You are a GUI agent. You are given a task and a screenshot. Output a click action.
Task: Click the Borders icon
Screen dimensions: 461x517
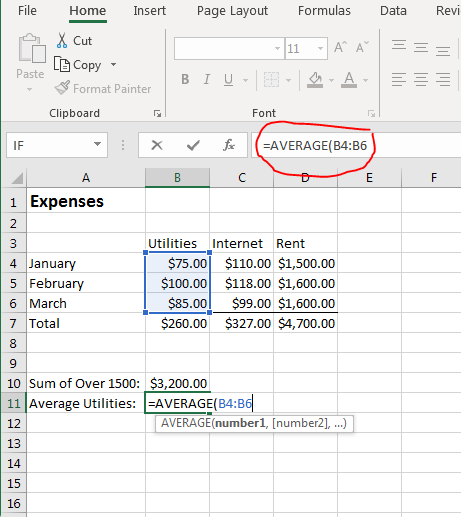pos(271,80)
